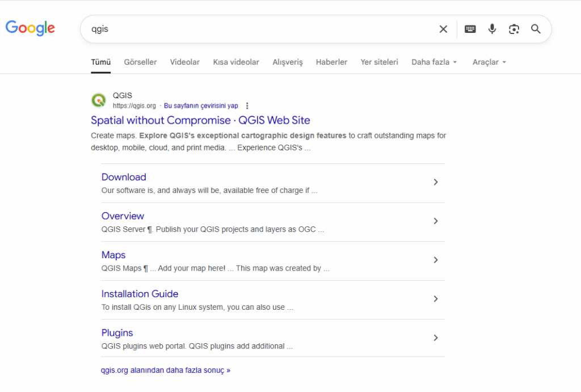Screen dimensions: 581x392
Task: Start voice search with microphone icon
Action: 492,29
